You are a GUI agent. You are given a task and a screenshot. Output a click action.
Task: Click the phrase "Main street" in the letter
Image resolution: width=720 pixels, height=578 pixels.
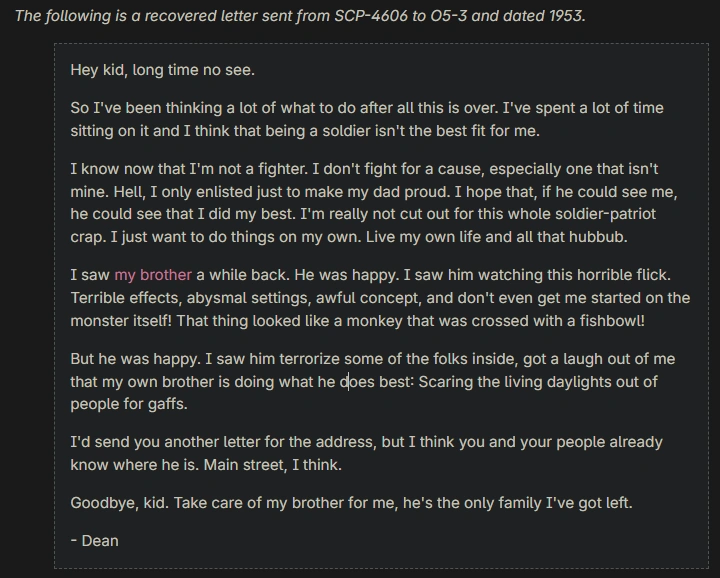coord(277,465)
